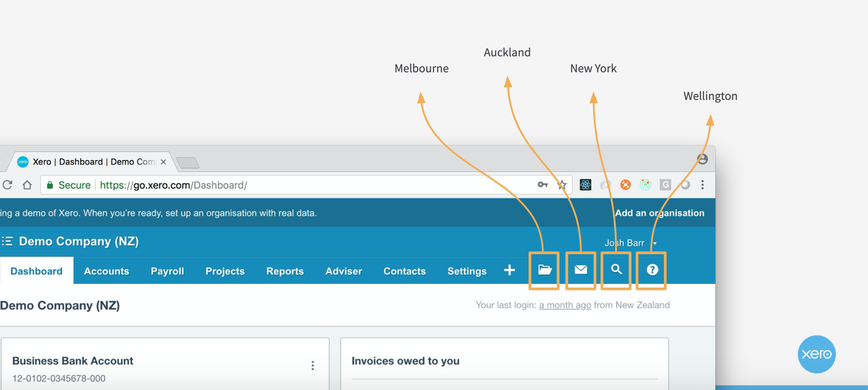Image resolution: width=868 pixels, height=390 pixels.
Task: Open the files icon labeled Melbourne
Action: point(544,270)
